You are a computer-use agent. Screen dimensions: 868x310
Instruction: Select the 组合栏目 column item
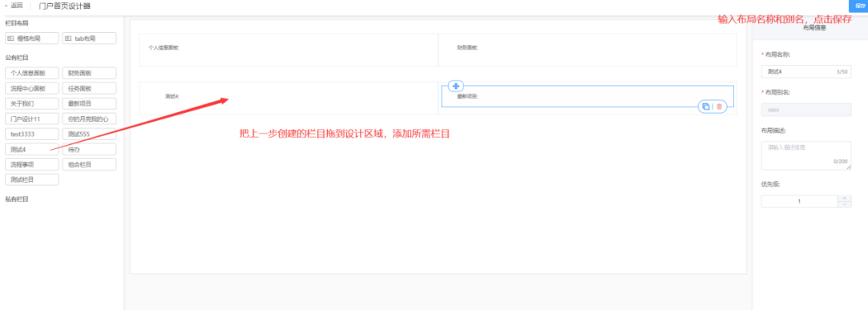click(x=89, y=164)
